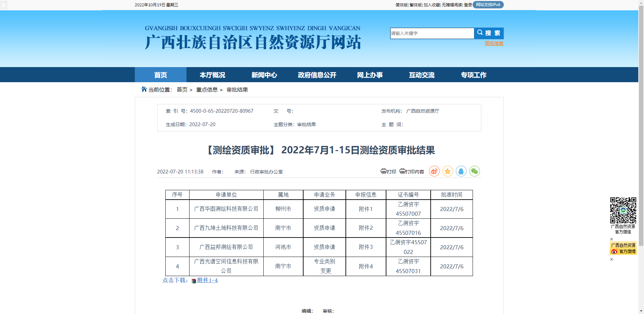This screenshot has height=314, width=644.
Task: Click table cell 广西华图测绘科技有限公司
Action: coord(226,209)
